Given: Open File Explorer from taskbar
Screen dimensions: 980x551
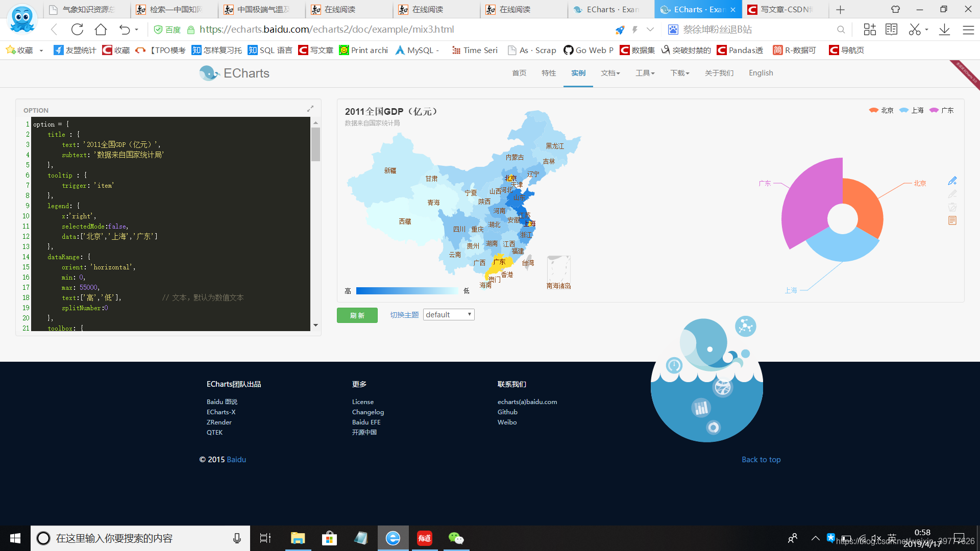Looking at the screenshot, I should coord(298,538).
